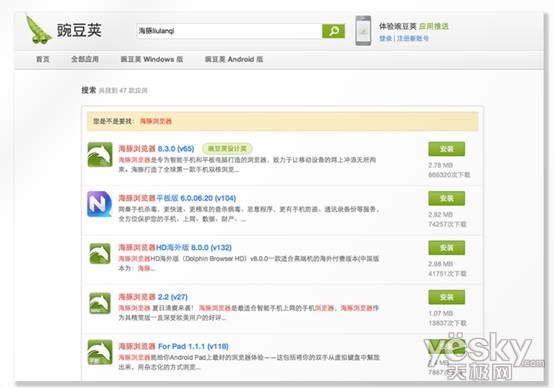Click the 搜索 results heading

point(89,90)
